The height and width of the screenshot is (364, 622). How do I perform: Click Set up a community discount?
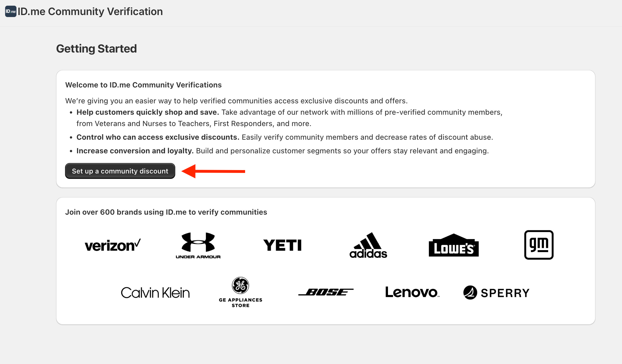(x=120, y=171)
